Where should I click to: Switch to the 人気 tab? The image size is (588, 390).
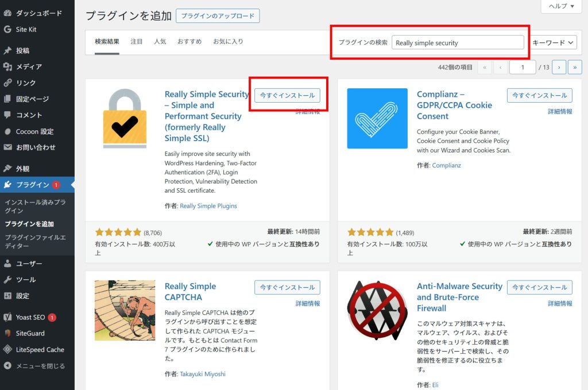160,41
